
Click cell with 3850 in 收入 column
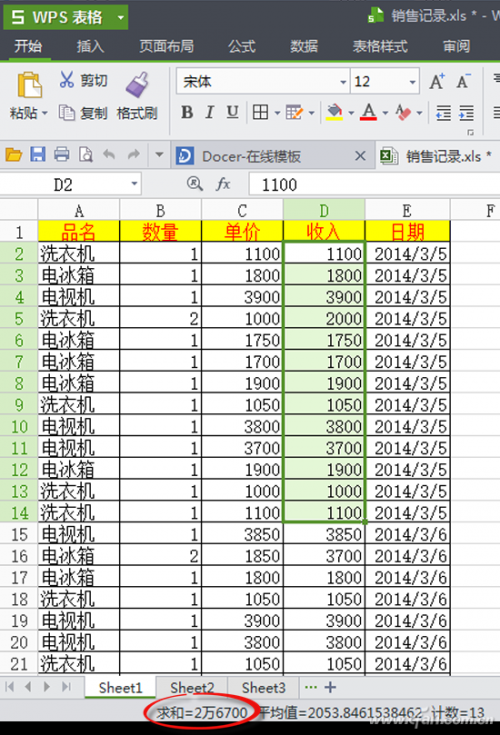click(x=324, y=534)
